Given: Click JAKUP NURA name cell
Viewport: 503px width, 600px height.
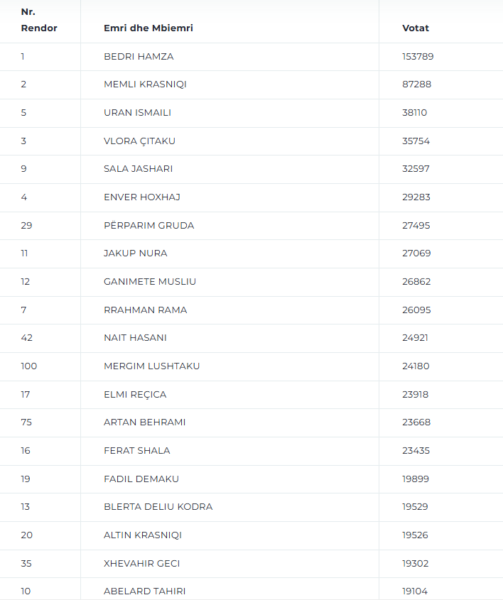Looking at the screenshot, I should 135,253.
